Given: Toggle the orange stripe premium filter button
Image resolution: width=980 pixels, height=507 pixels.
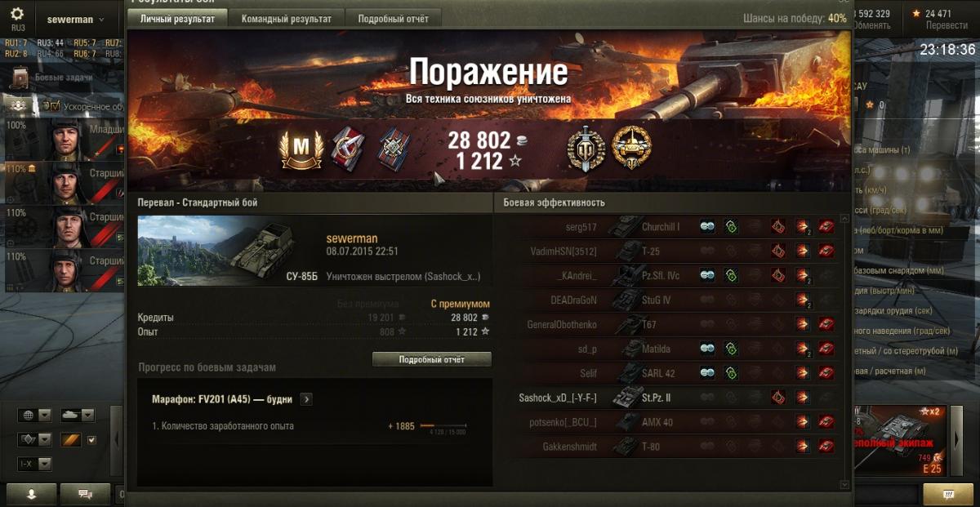Looking at the screenshot, I should (x=72, y=440).
